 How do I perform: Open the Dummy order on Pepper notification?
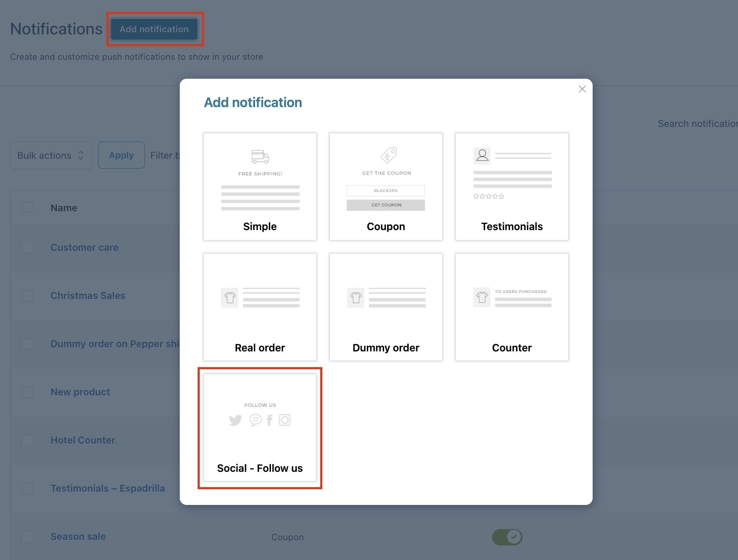click(x=115, y=344)
